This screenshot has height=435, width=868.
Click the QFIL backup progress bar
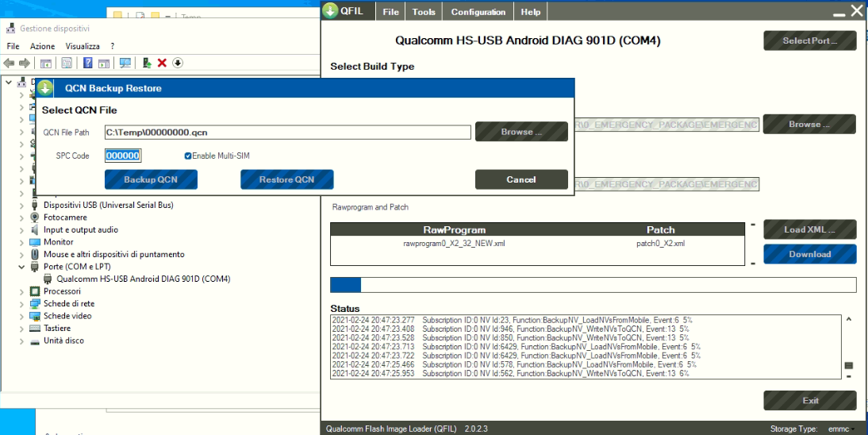[593, 285]
